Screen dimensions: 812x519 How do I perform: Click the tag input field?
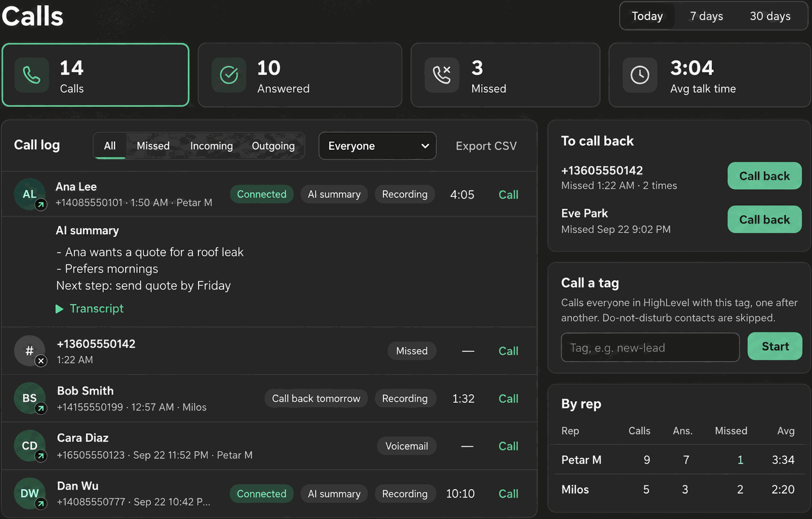(x=650, y=348)
